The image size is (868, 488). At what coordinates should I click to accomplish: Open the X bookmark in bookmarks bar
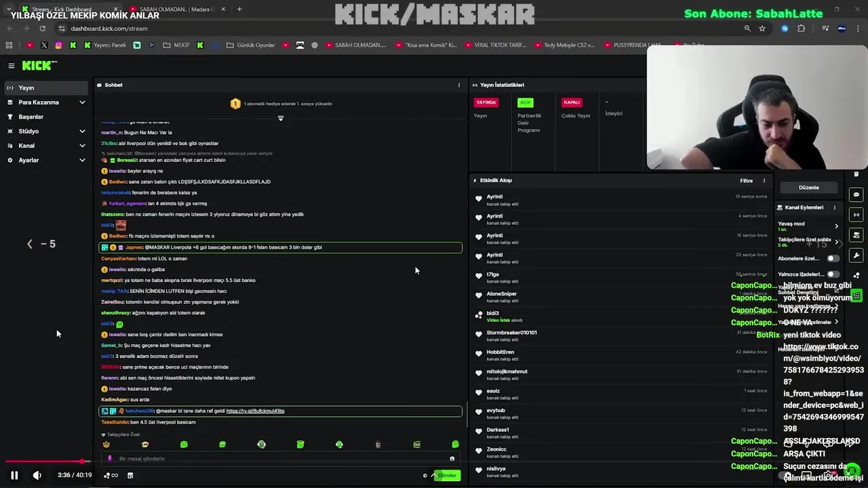[x=44, y=45]
